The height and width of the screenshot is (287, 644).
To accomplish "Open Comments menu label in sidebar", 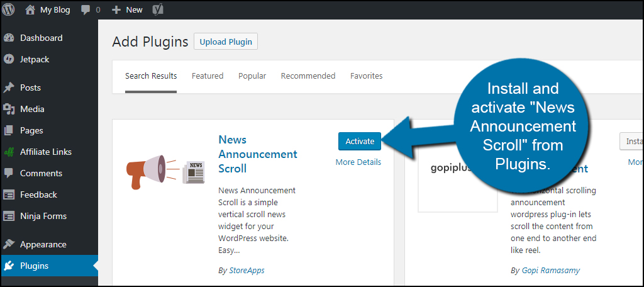I will click(41, 174).
